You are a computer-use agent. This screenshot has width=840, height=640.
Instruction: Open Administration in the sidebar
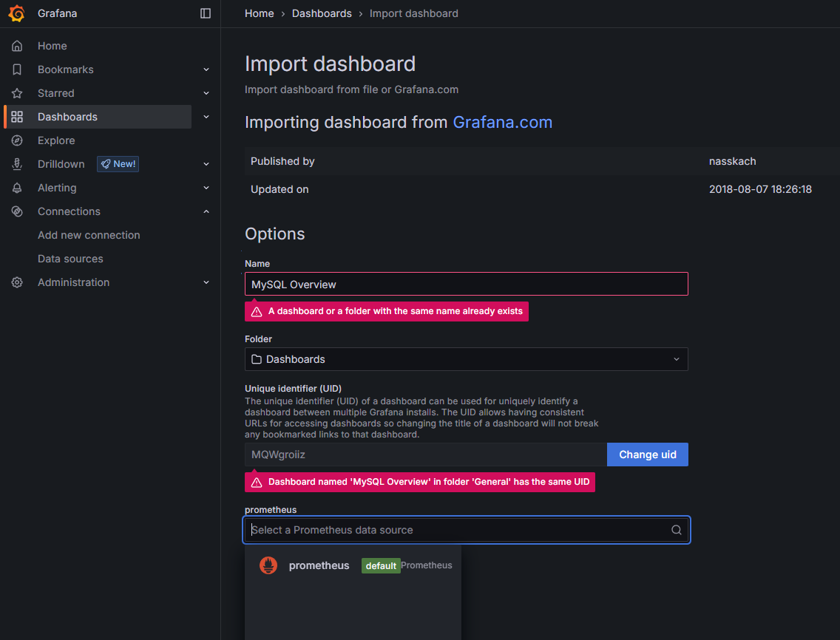click(73, 282)
